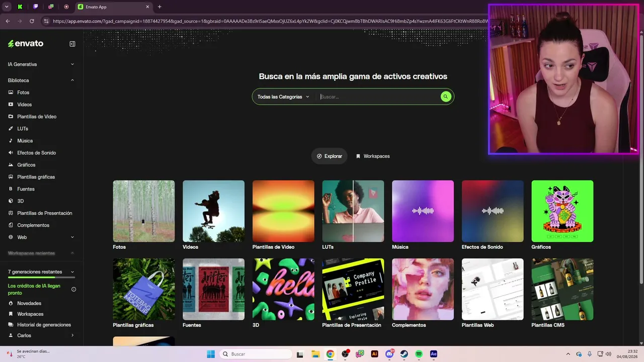The height and width of the screenshot is (362, 644).
Task: Click the Fuentes bold-B icon
Action: [x=11, y=189]
